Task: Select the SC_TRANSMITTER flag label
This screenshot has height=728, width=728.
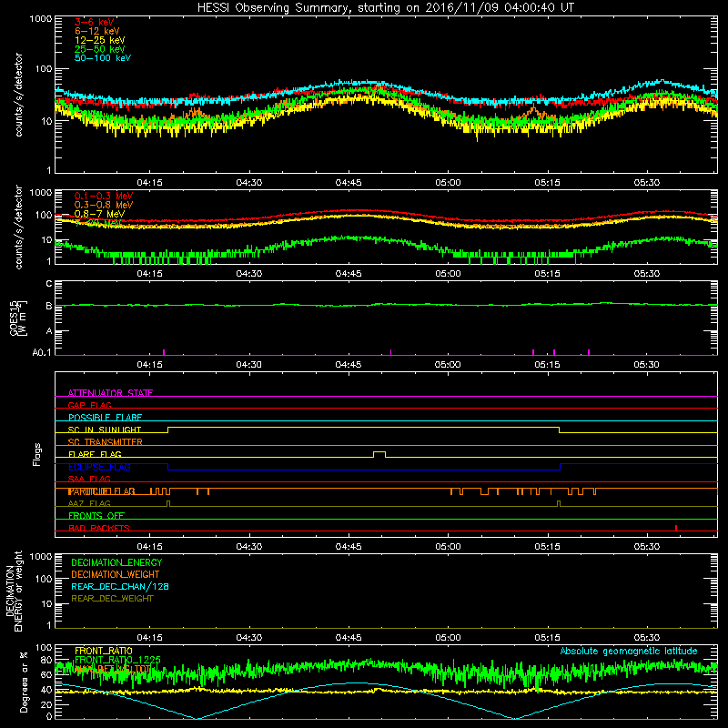Action: tap(105, 442)
